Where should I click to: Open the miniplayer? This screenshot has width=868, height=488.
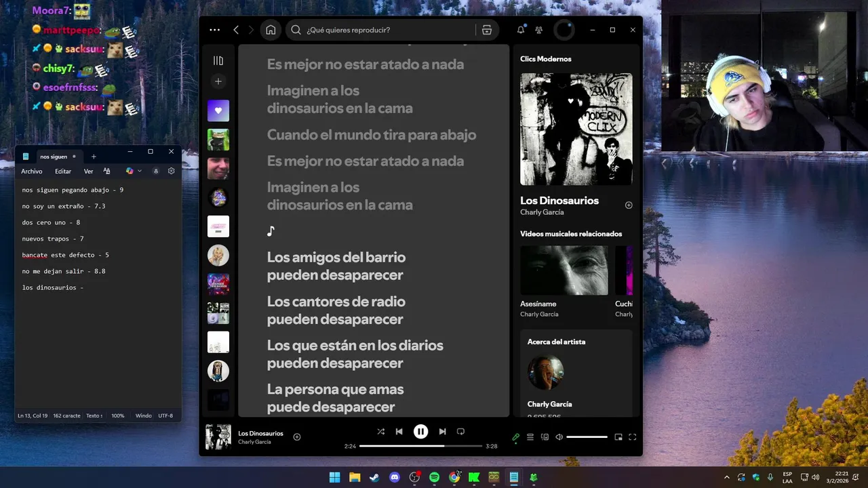[x=618, y=437]
